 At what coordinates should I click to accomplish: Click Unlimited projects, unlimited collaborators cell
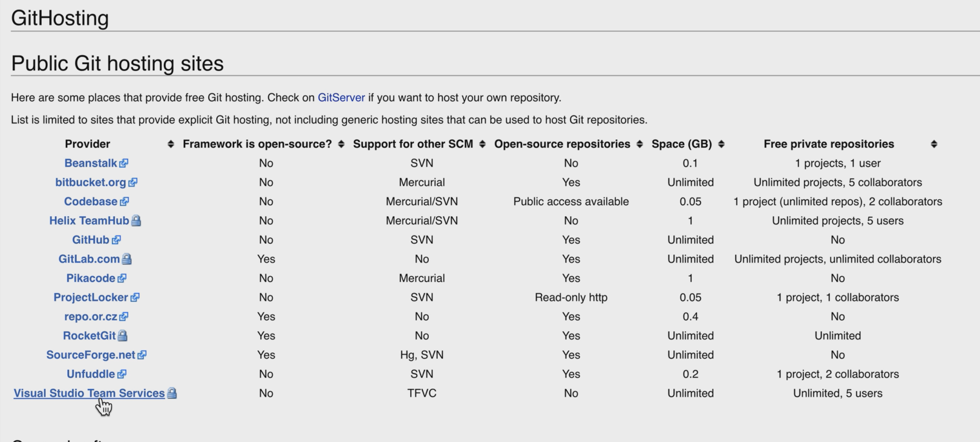pos(838,259)
